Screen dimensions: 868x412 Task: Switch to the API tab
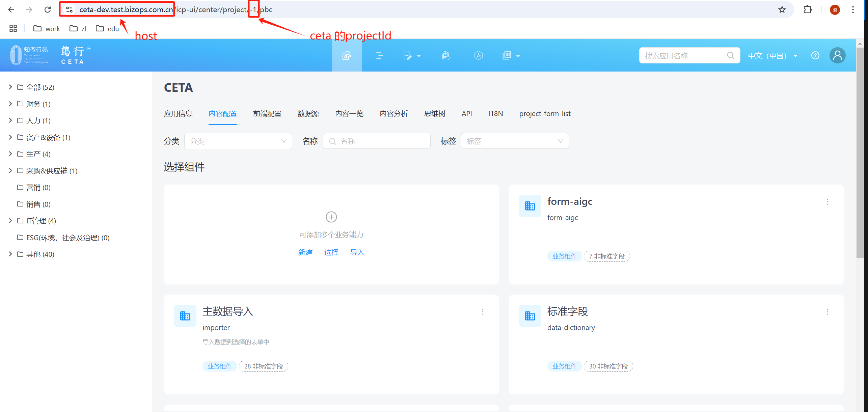pos(467,114)
